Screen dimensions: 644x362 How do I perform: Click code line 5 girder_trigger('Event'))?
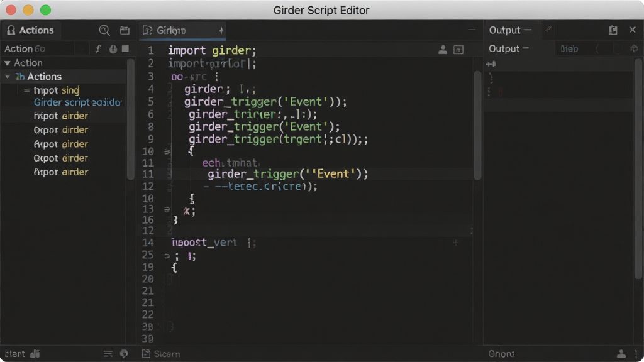pos(265,102)
